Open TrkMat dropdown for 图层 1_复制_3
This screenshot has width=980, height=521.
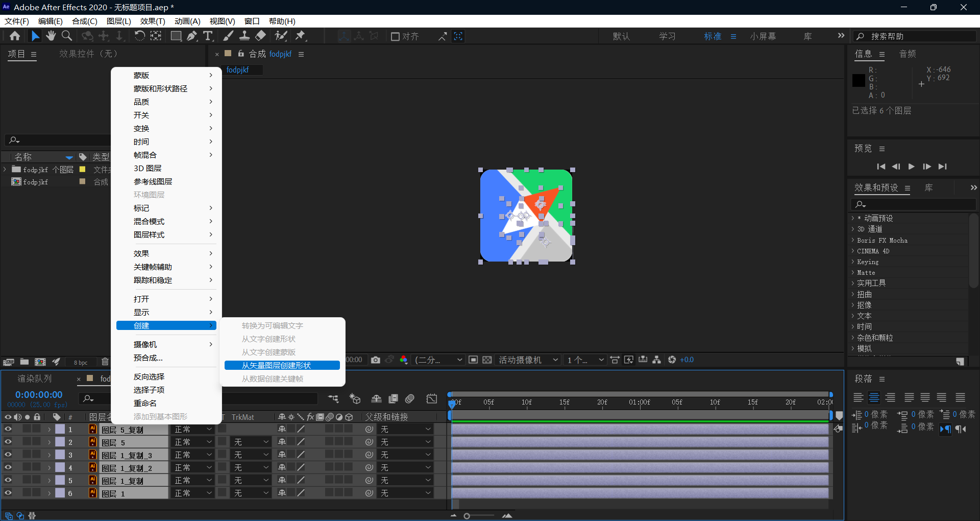tap(251, 455)
